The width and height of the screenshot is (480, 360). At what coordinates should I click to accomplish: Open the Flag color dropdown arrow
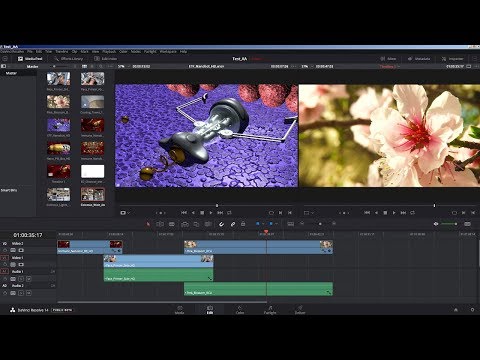click(x=263, y=224)
